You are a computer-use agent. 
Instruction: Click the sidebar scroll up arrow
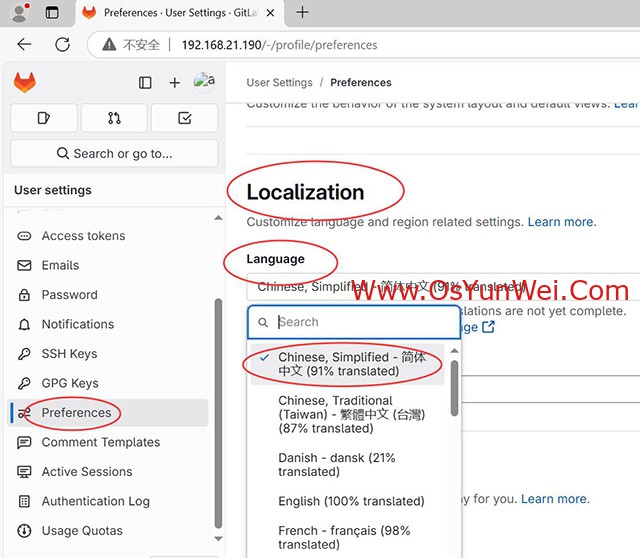click(x=218, y=218)
